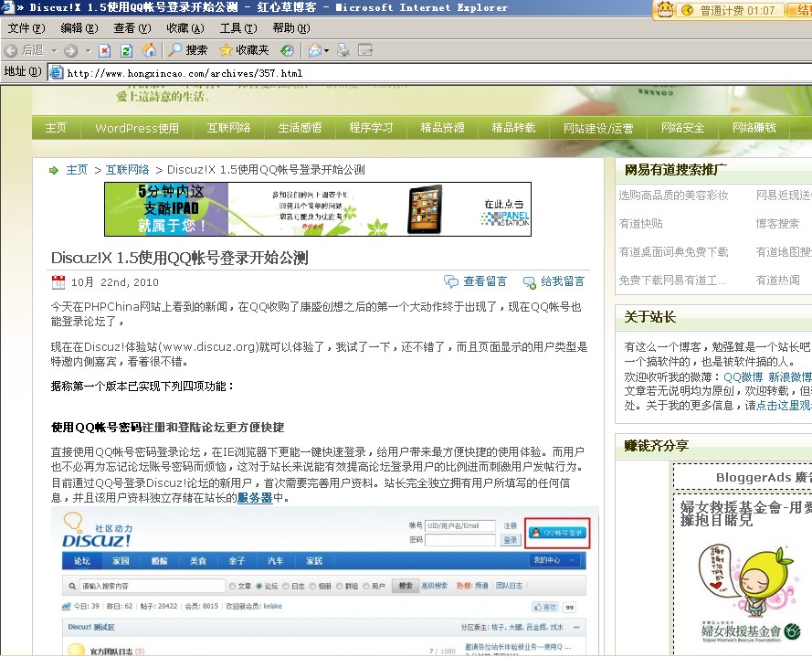Open the 收藏(A) menu

coord(185,28)
